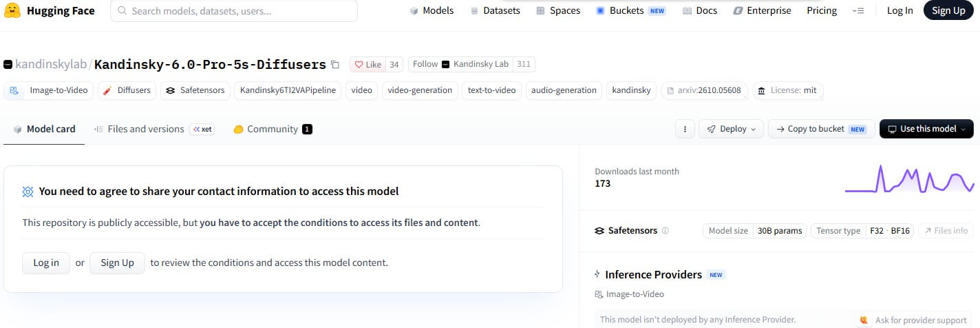Open Models in the top navigation
Viewport: 980px width, 328px height.
(432, 10)
